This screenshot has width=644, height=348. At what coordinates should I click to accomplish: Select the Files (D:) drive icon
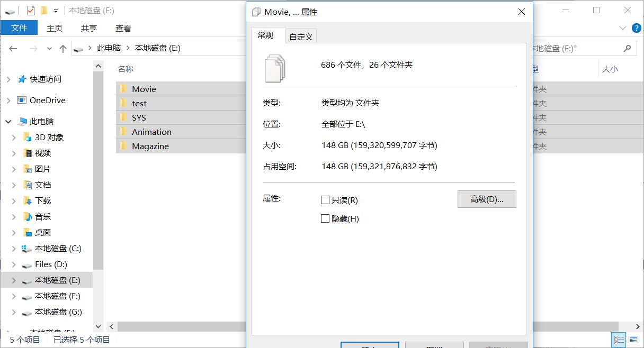click(27, 265)
